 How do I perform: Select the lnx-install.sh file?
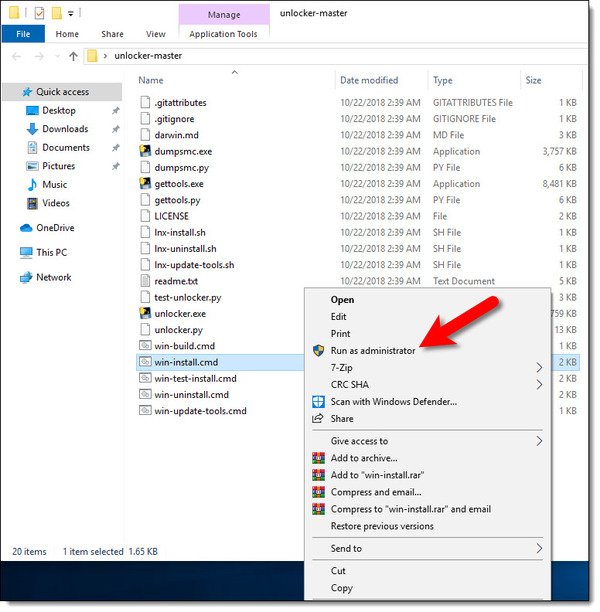180,232
